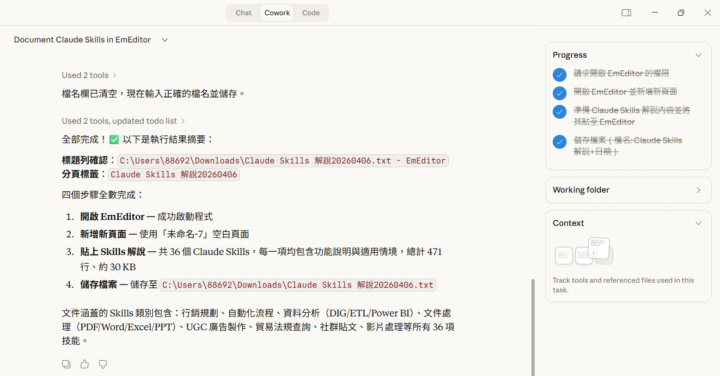Switch to the Code tab
720x376 pixels.
coord(311,13)
